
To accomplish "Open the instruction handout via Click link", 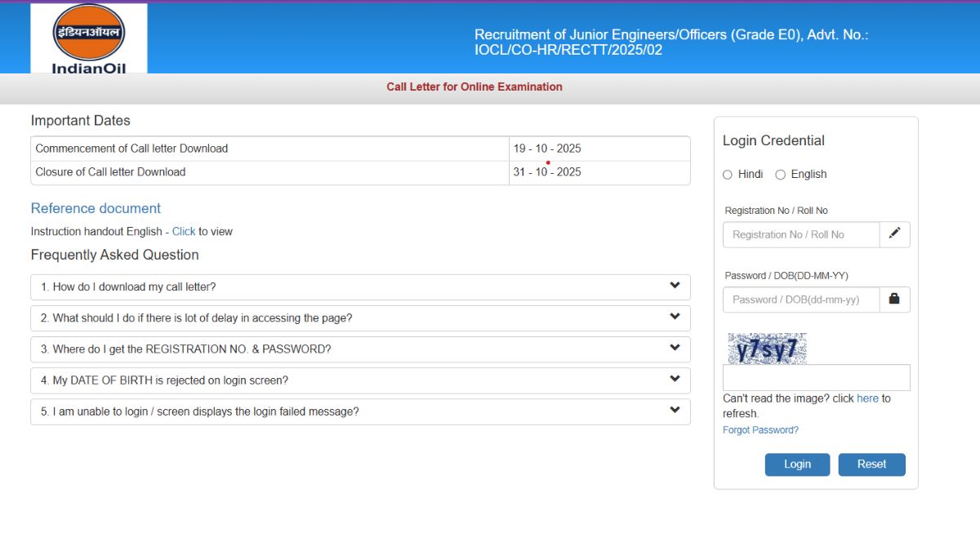I will [x=184, y=232].
